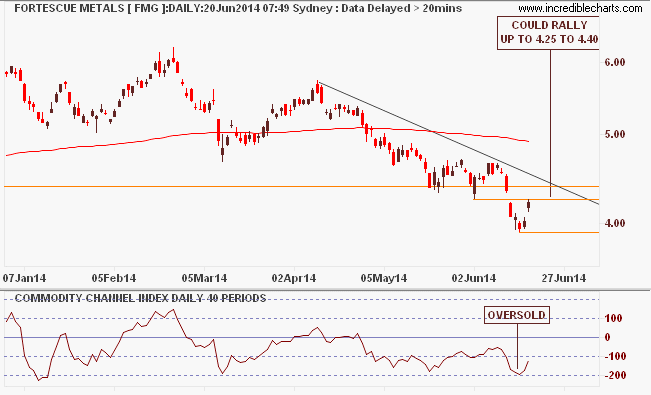Click the 02Apr14 date label
This screenshot has height=395, width=651.
[294, 278]
